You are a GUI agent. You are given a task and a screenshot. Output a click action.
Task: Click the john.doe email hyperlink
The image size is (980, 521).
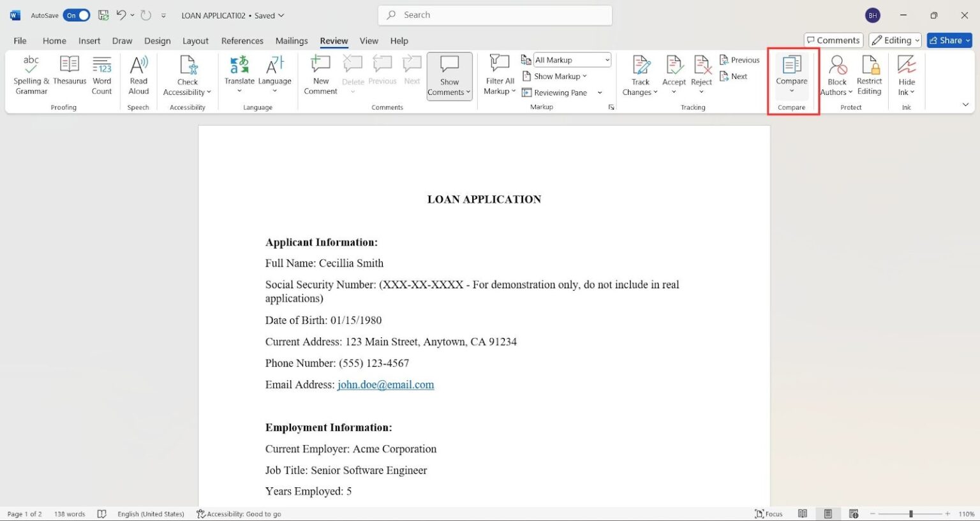(x=385, y=384)
